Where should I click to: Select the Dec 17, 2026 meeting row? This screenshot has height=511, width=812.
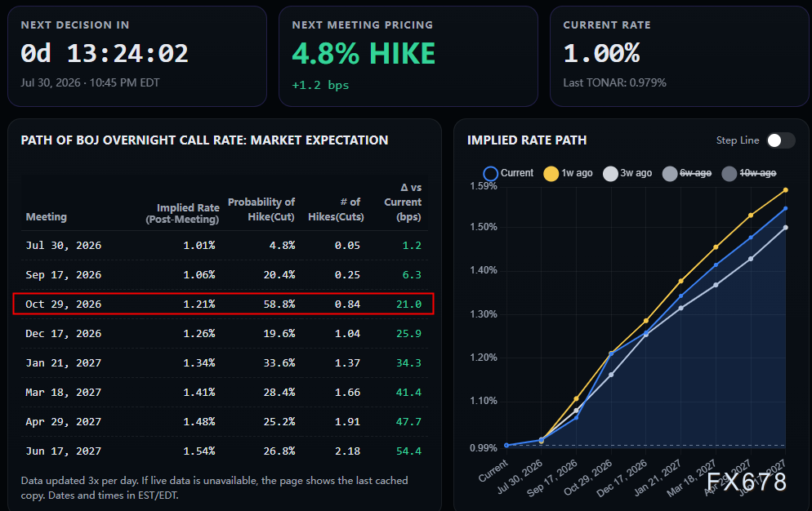[x=224, y=333]
